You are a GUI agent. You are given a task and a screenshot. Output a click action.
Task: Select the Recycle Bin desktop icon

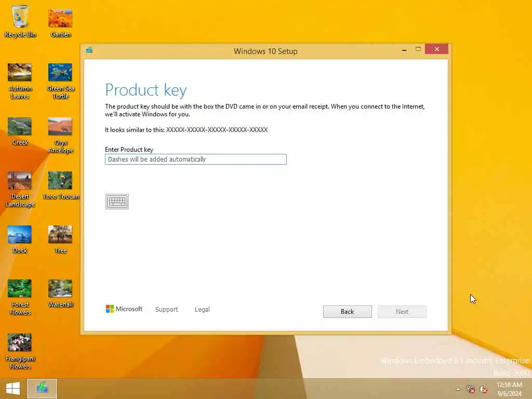coord(20,21)
